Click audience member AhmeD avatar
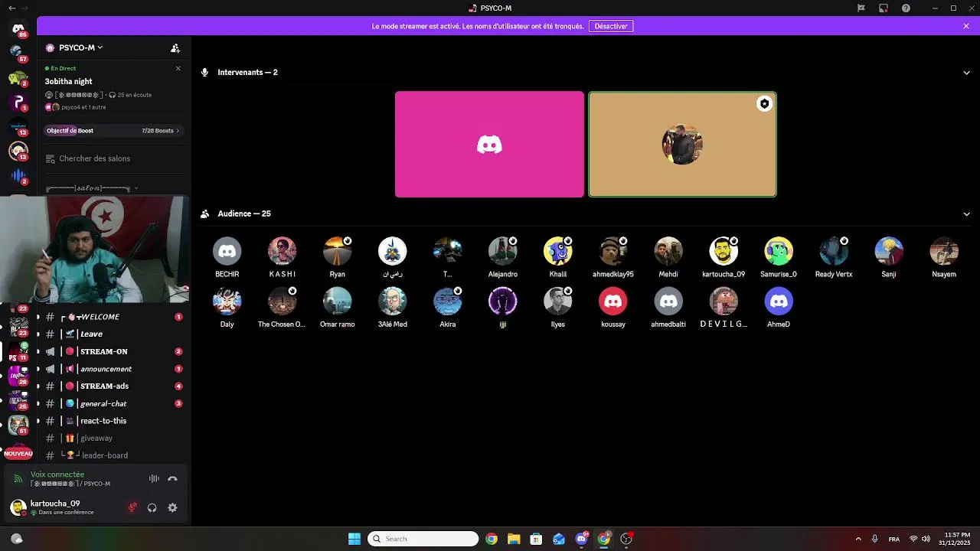The image size is (980, 551). (778, 302)
